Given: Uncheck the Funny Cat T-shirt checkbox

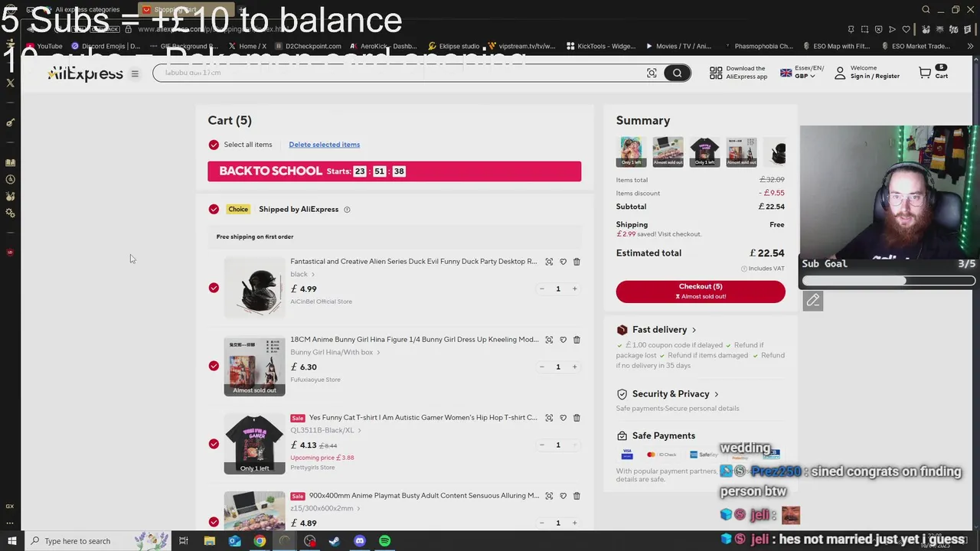Looking at the screenshot, I should [214, 444].
